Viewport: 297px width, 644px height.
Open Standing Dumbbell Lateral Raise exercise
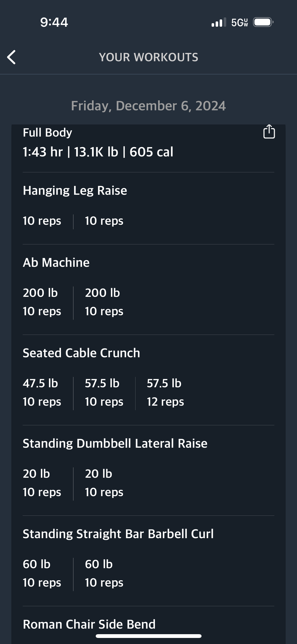(x=115, y=443)
